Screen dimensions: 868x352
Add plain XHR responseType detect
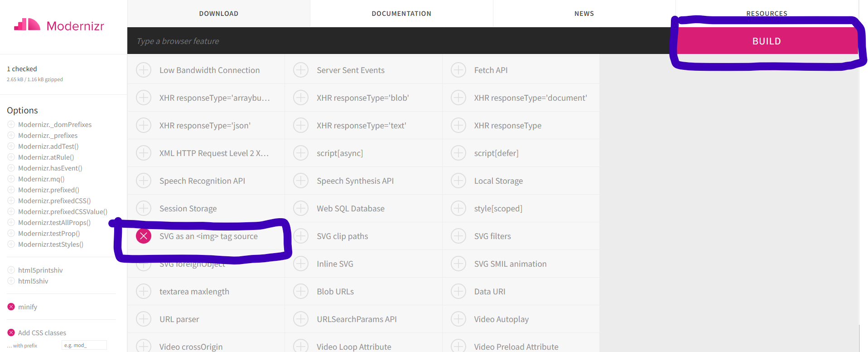point(458,126)
